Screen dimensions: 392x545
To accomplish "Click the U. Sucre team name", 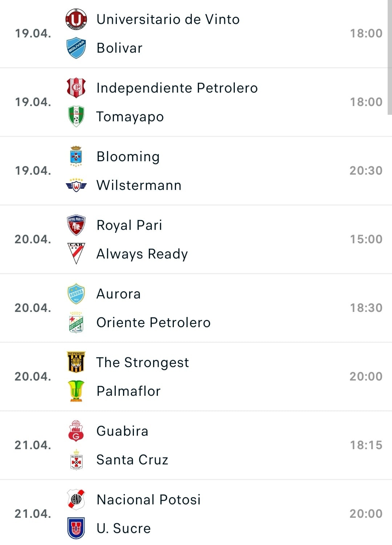I will (x=123, y=528).
